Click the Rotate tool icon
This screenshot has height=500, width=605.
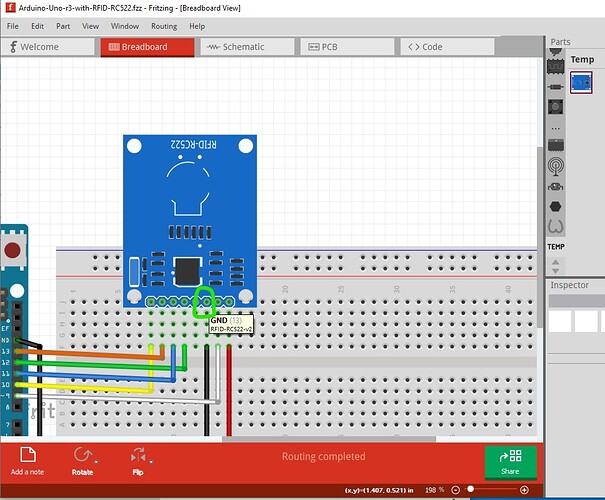tap(83, 455)
